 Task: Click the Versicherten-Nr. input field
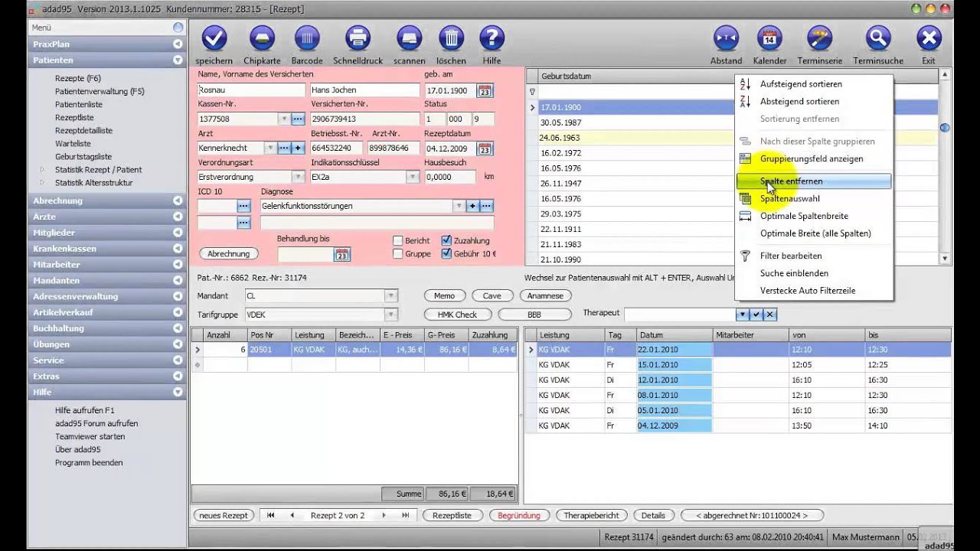364,119
